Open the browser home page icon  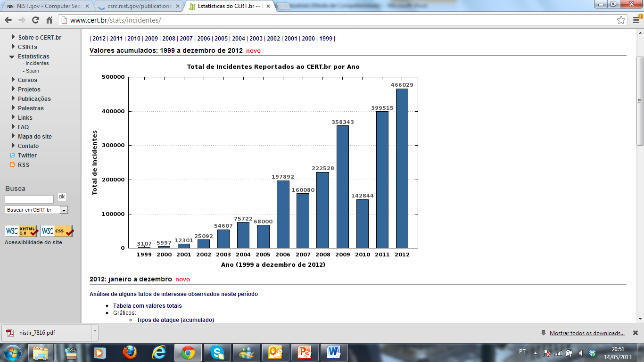tap(49, 20)
